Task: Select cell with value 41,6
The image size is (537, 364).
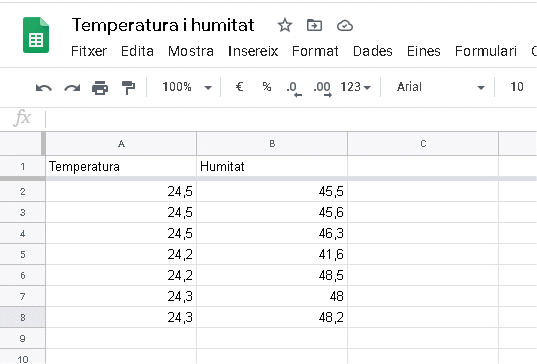Action: click(272, 254)
